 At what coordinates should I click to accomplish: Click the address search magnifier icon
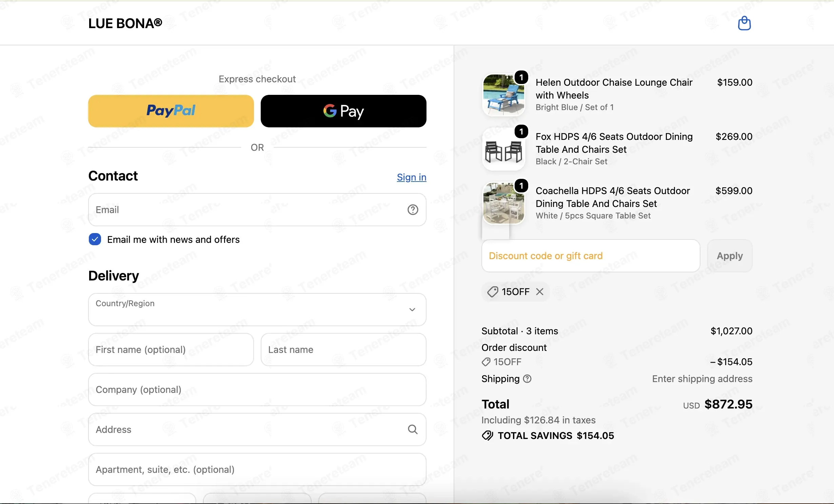(x=413, y=429)
